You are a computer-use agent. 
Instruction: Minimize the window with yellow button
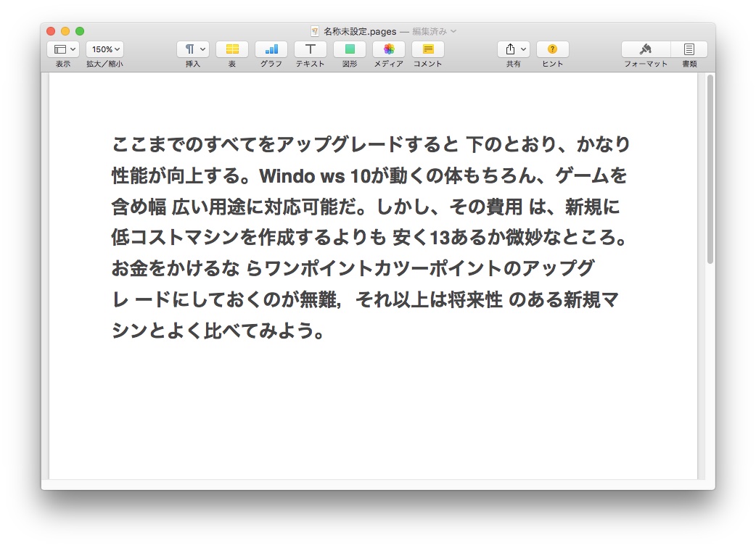(x=65, y=31)
